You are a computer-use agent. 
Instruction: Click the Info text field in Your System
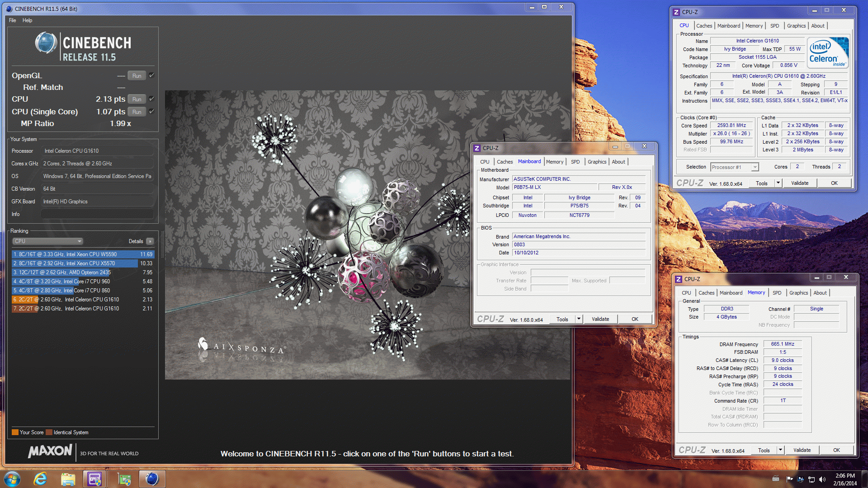click(x=97, y=214)
